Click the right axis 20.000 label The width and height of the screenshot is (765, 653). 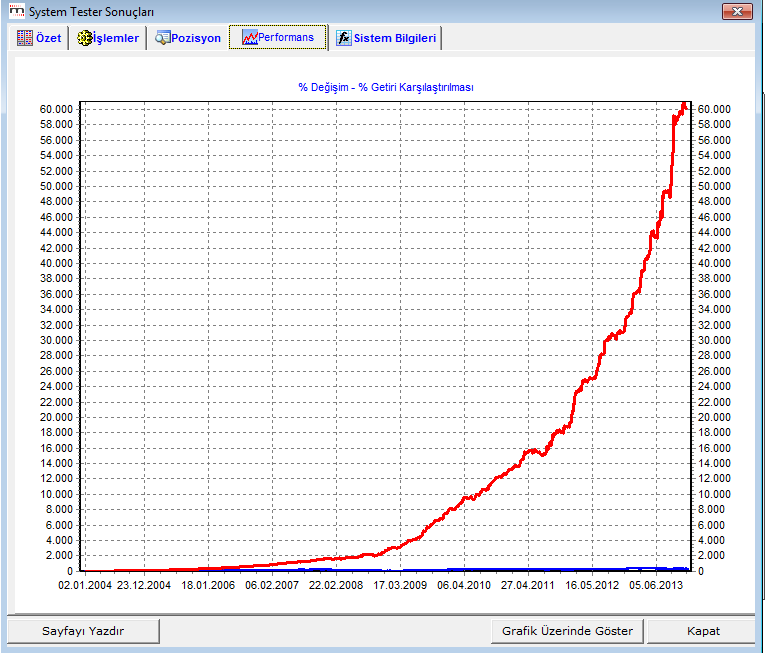click(714, 417)
